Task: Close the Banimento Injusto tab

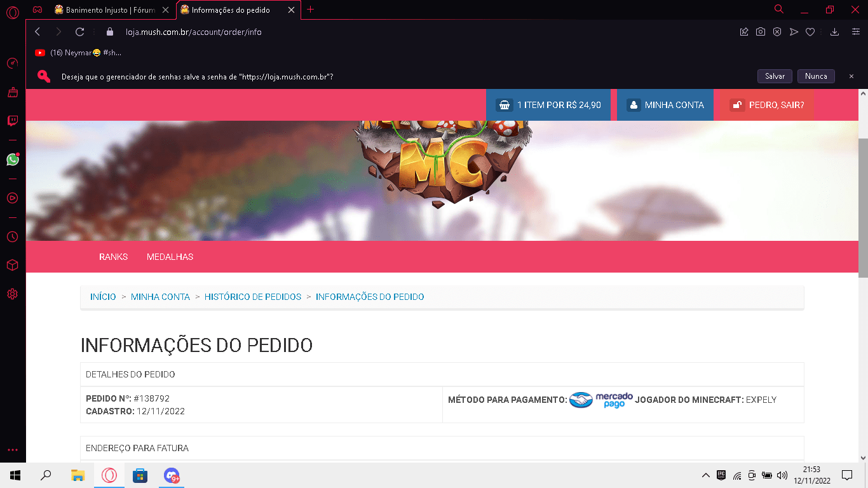Action: point(166,10)
